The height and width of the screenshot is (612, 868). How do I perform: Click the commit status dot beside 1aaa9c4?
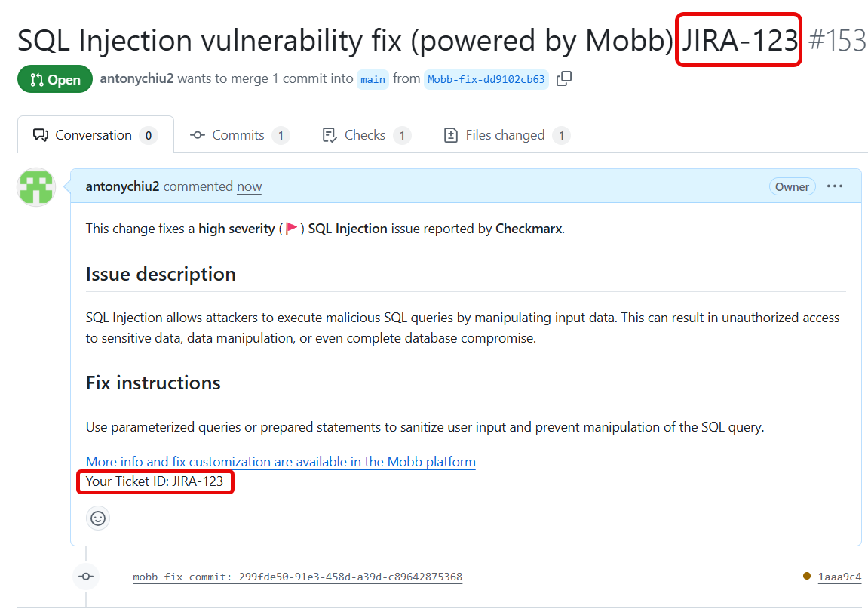click(807, 577)
